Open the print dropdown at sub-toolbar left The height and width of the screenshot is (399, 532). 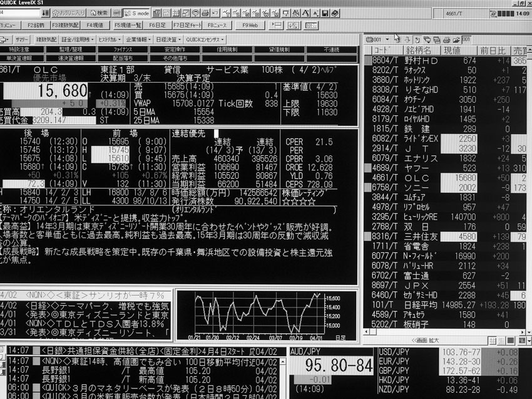5,39
